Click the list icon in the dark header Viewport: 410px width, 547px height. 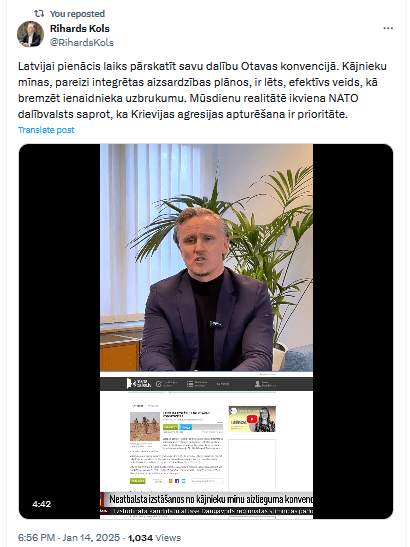[189, 384]
